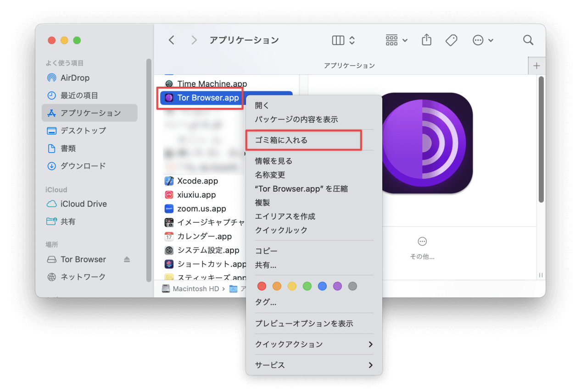
Task: Choose 名称変更 from context menu
Action: click(314, 175)
